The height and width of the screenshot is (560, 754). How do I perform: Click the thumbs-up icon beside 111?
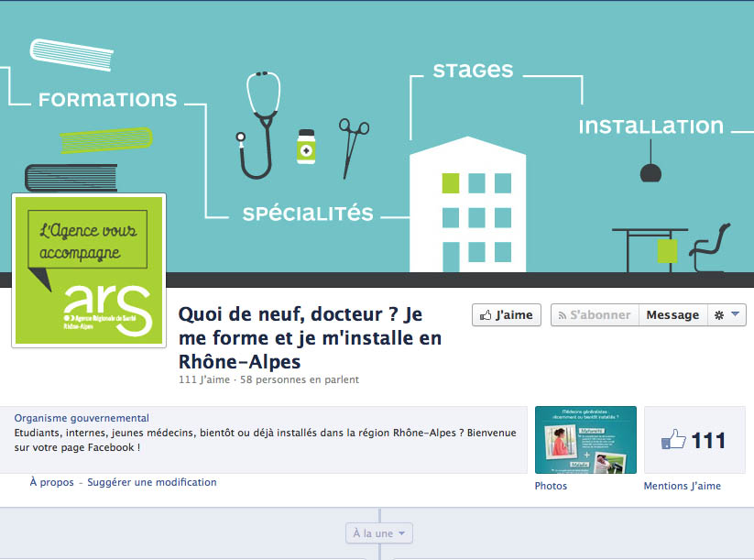[x=673, y=441]
